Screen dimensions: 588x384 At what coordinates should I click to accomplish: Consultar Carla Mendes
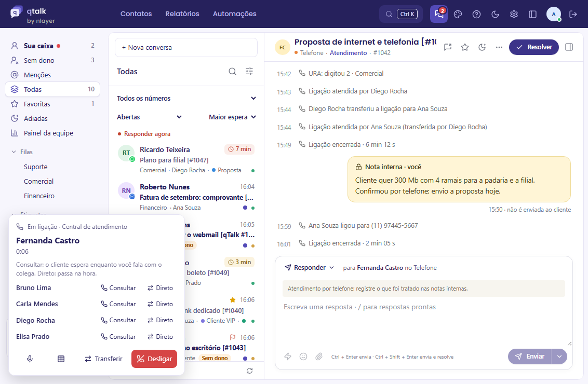(x=118, y=304)
